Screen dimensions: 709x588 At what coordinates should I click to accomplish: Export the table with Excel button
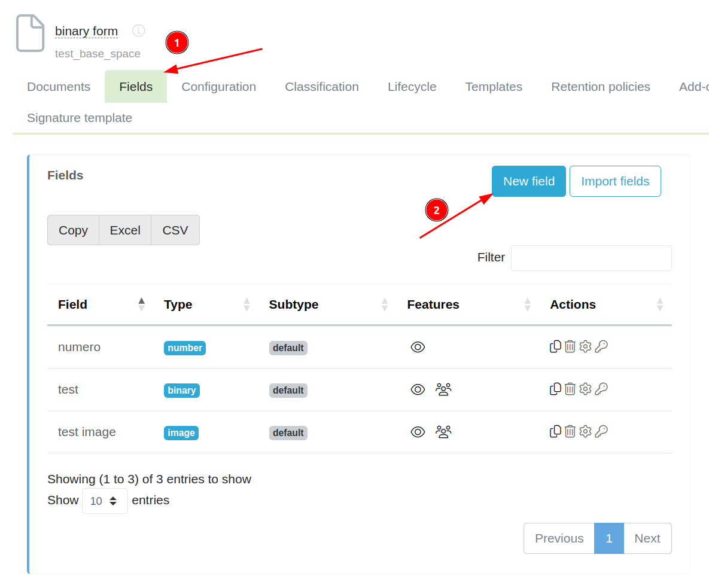point(125,230)
